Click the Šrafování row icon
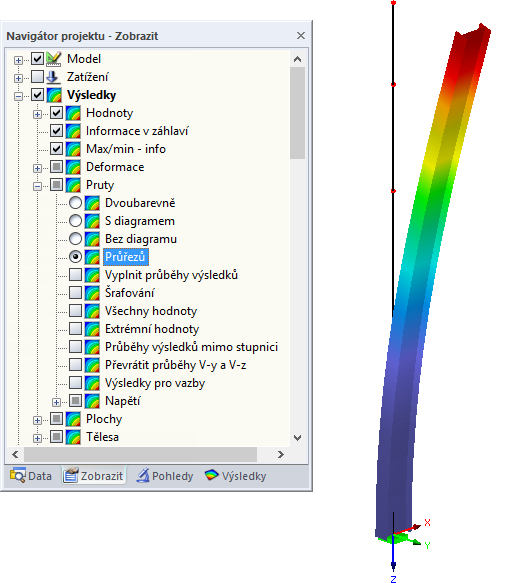The width and height of the screenshot is (516, 583). click(x=92, y=293)
